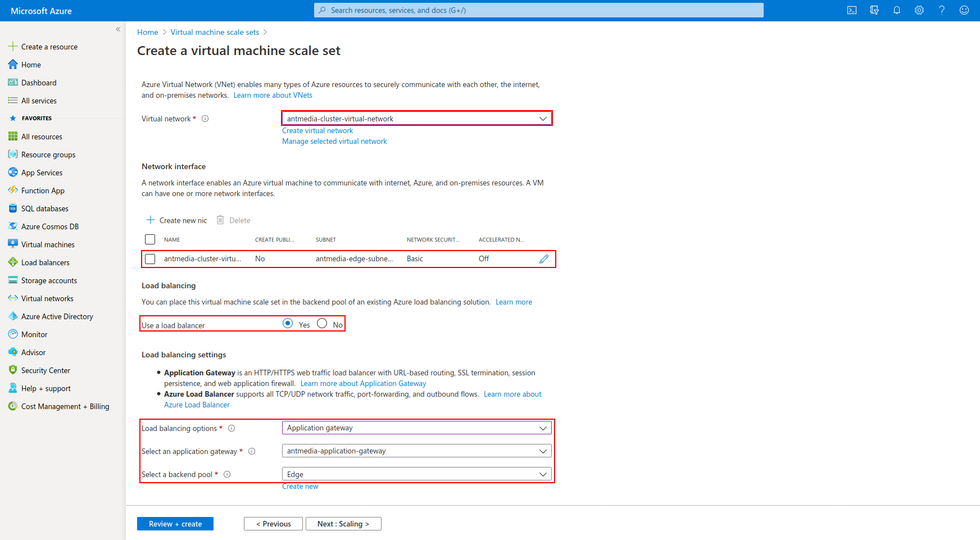The height and width of the screenshot is (540, 980).
Task: Click the Function App lightning icon
Action: [13, 190]
